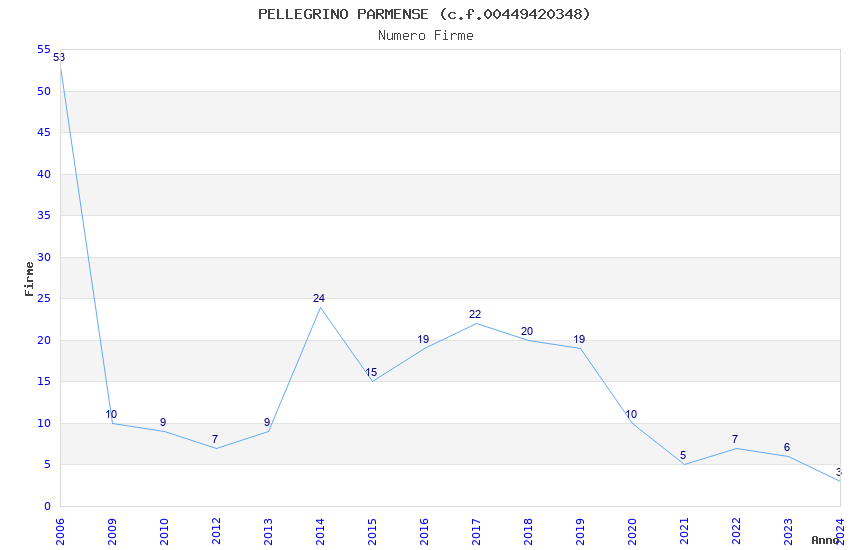Select the 2023 data point labeled 6
Screen dimensions: 850x550
click(x=788, y=456)
